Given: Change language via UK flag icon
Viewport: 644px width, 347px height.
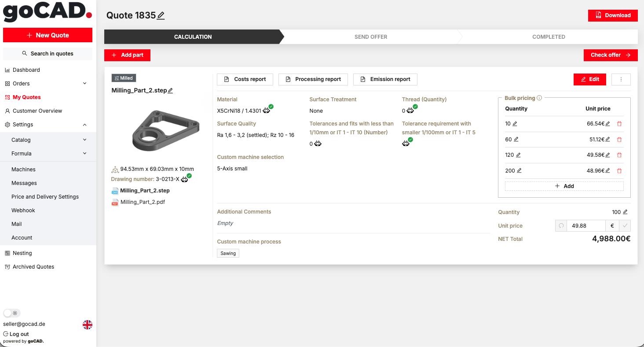Looking at the screenshot, I should point(88,325).
